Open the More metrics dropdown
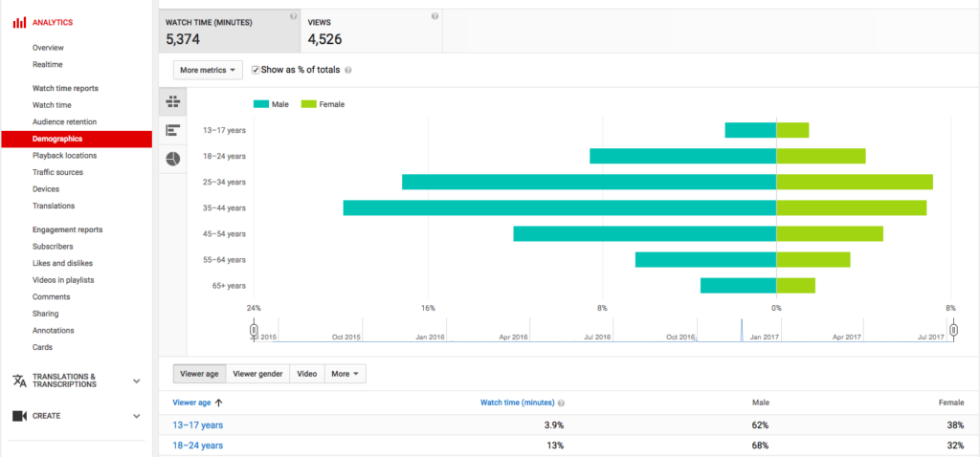Viewport: 980px width, 457px height. click(208, 71)
